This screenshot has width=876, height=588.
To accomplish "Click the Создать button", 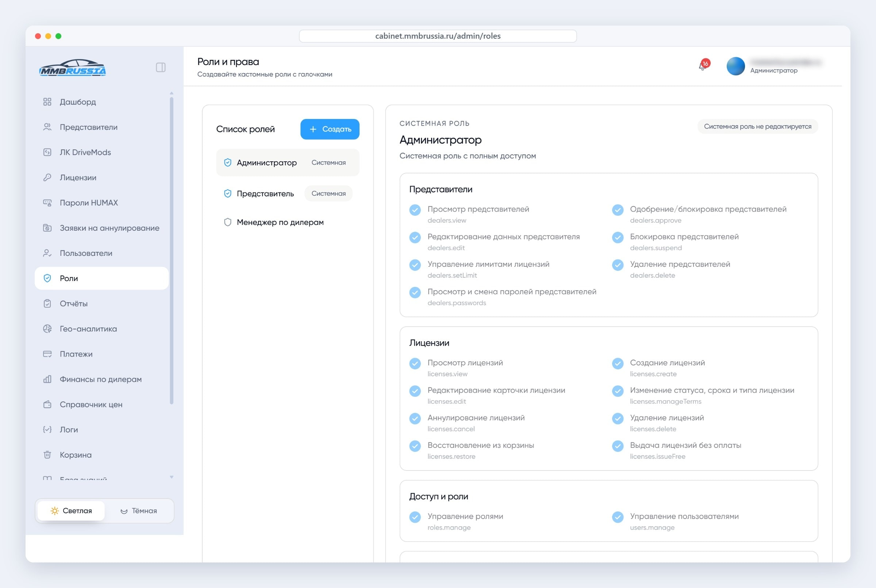I will pos(330,129).
